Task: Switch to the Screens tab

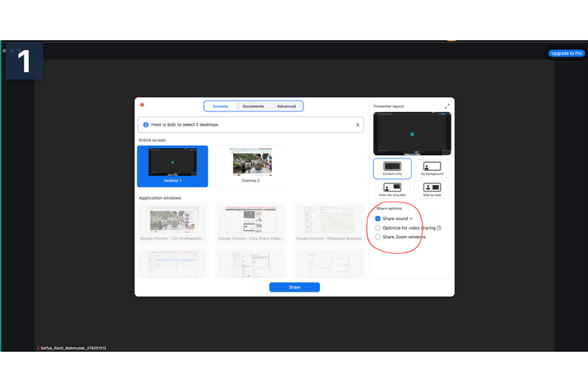Action: pos(220,106)
